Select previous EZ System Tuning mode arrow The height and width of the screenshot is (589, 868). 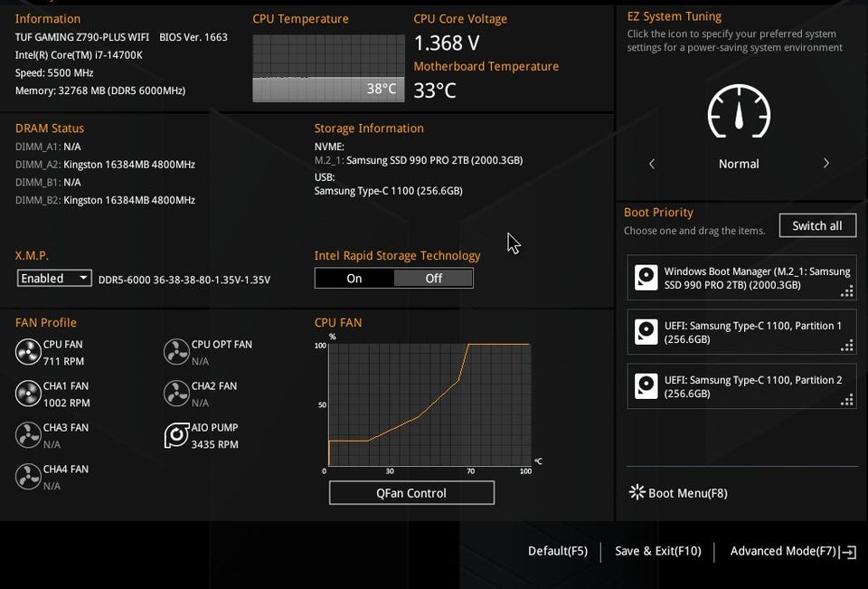coord(652,164)
